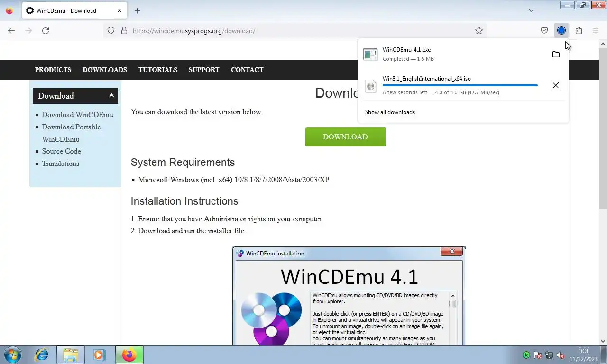Click the taskbar clock date 11/12/2023

coord(584,359)
